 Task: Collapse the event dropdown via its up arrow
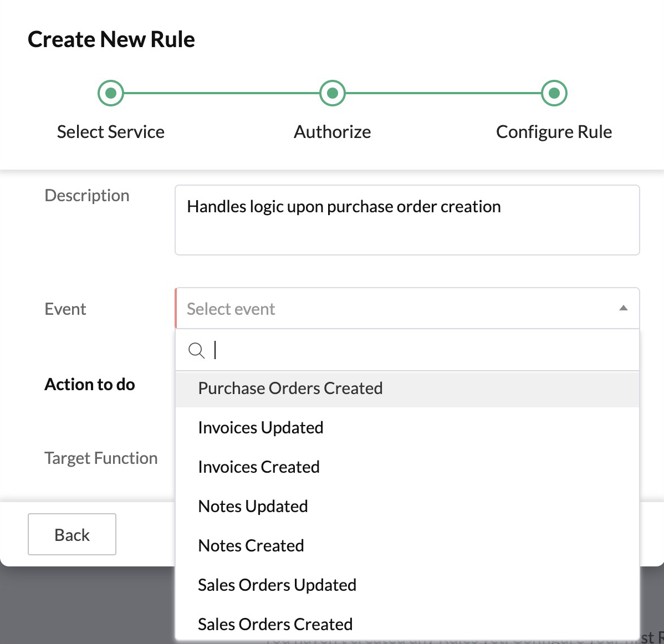pos(624,308)
